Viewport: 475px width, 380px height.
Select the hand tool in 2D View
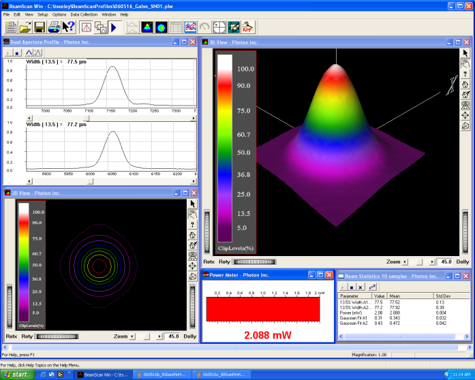point(192,214)
